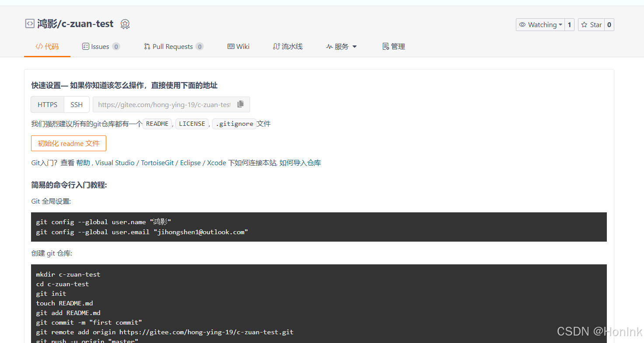Click the git commit first commit line
This screenshot has width=644, height=343.
pyautogui.click(x=89, y=322)
